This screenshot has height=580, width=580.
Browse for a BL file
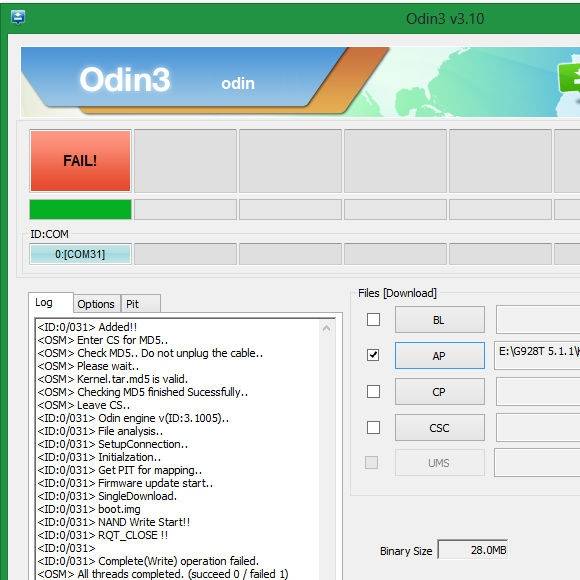(x=439, y=320)
